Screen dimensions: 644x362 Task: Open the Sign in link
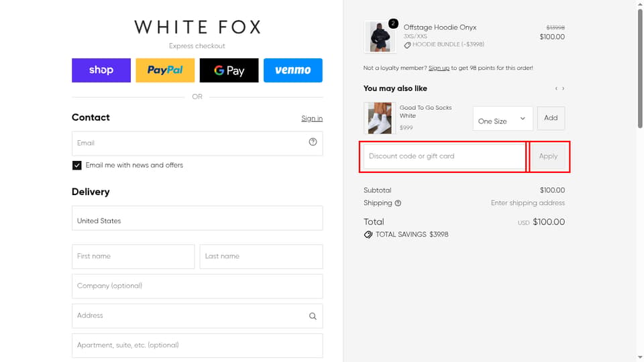pyautogui.click(x=312, y=119)
